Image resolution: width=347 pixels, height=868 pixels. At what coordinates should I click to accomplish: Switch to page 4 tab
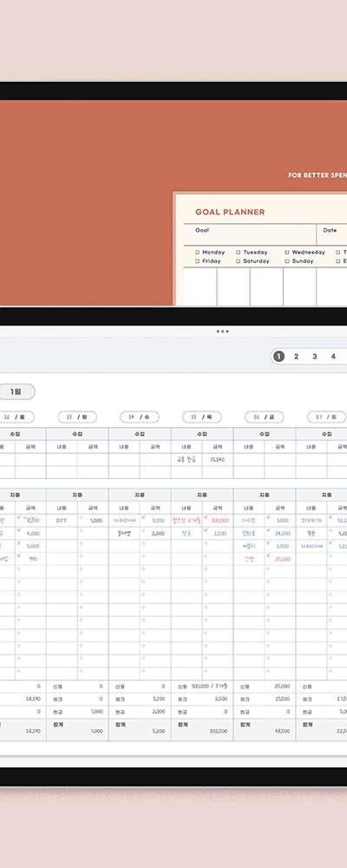point(332,357)
